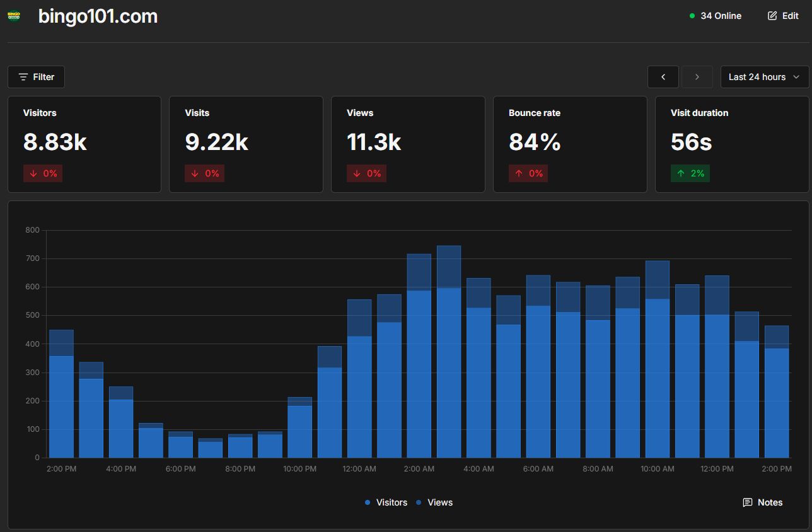Click the Edit button text

(791, 16)
